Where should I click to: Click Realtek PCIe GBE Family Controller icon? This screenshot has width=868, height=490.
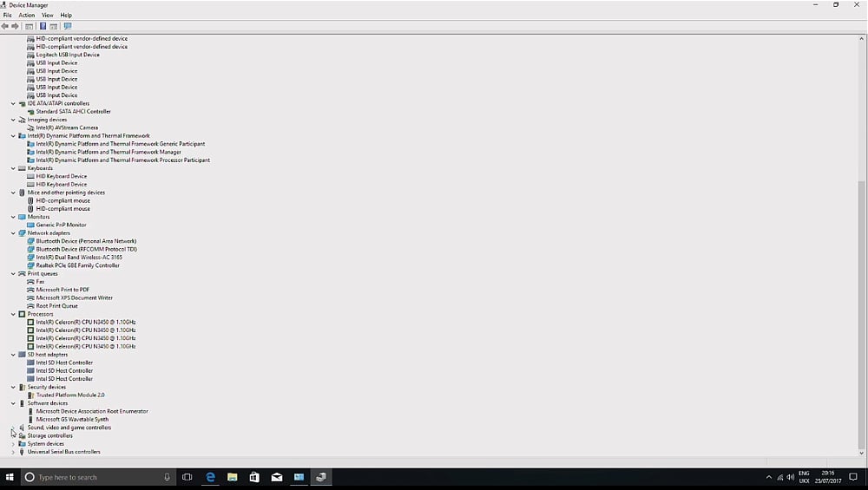pos(30,265)
